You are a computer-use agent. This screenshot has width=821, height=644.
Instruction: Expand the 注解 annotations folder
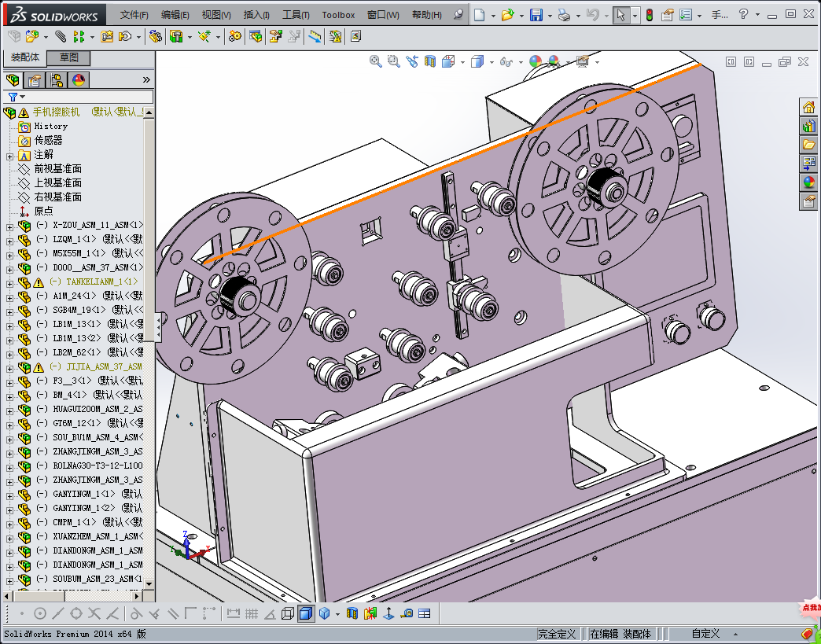pos(9,156)
